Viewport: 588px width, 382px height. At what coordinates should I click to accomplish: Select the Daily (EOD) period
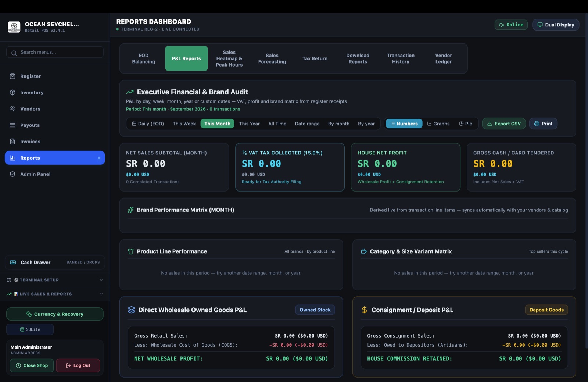point(148,124)
